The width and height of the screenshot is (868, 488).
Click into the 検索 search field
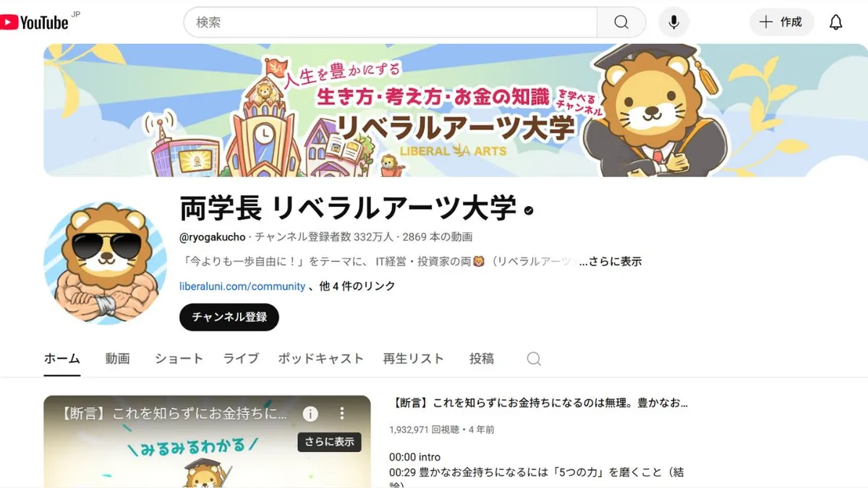(x=391, y=22)
